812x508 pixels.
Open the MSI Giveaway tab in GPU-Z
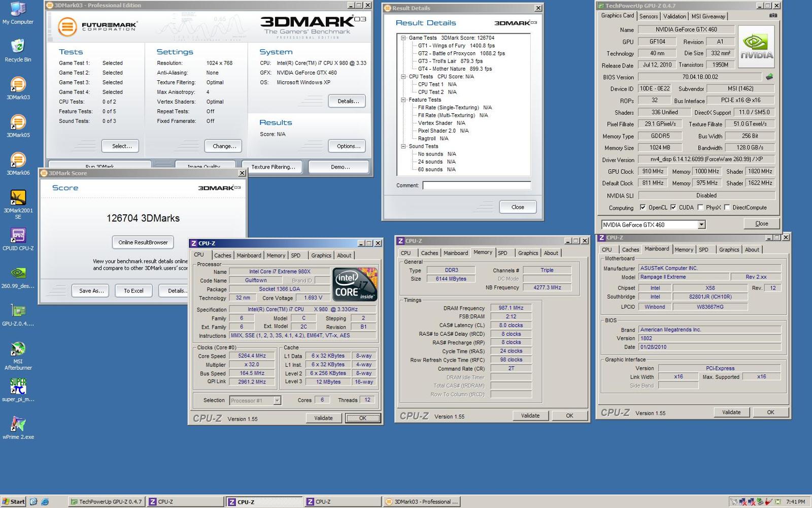click(708, 16)
